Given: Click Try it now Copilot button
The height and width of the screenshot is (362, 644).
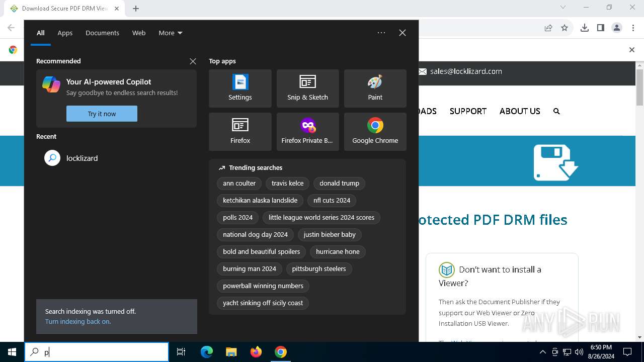Looking at the screenshot, I should pos(102,114).
